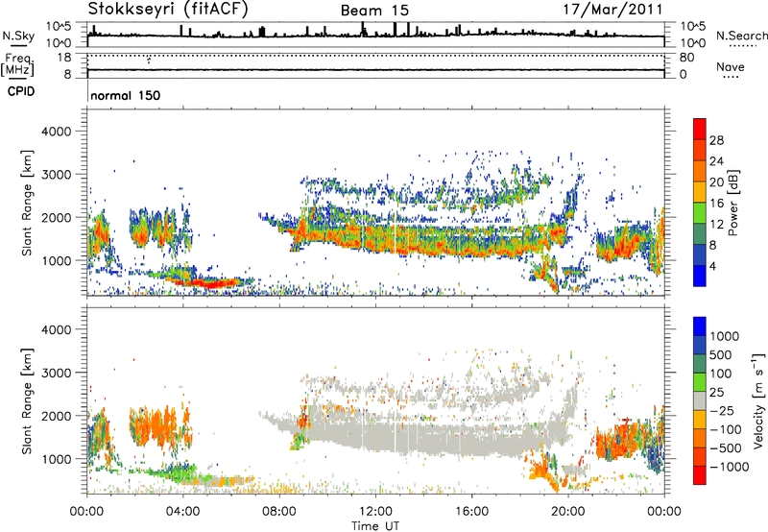Click the red bottom segment of Velocity colorbar

(x=700, y=475)
